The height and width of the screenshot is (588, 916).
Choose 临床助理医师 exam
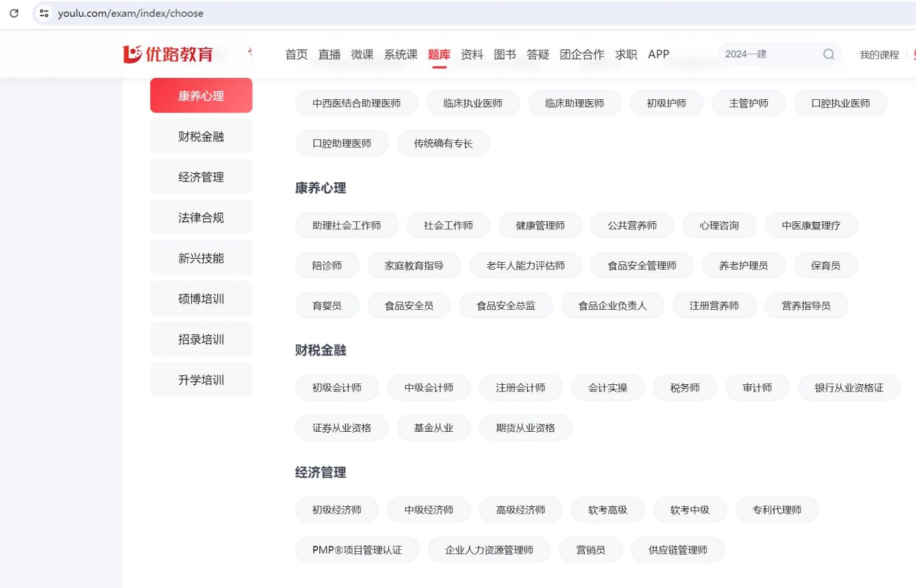coord(575,103)
